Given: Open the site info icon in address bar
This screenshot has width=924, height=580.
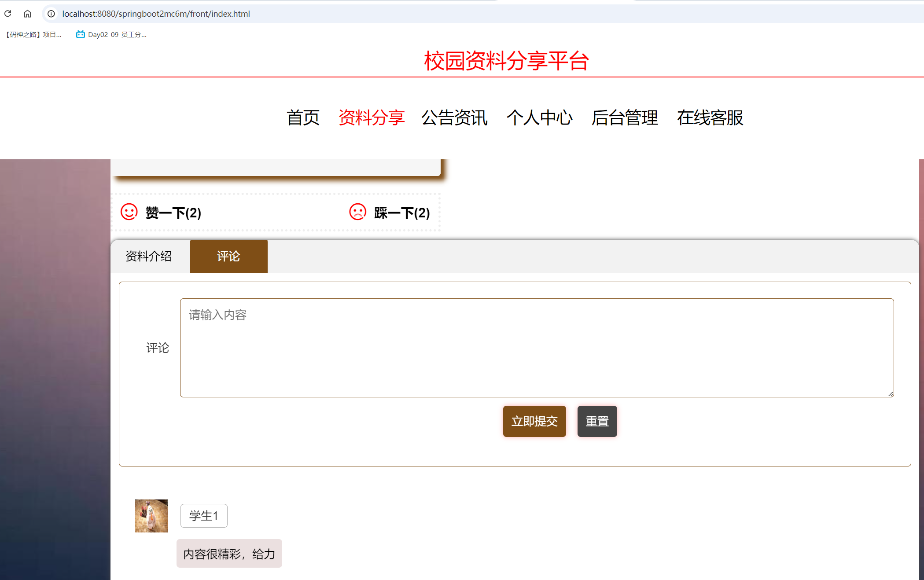Looking at the screenshot, I should click(x=51, y=14).
